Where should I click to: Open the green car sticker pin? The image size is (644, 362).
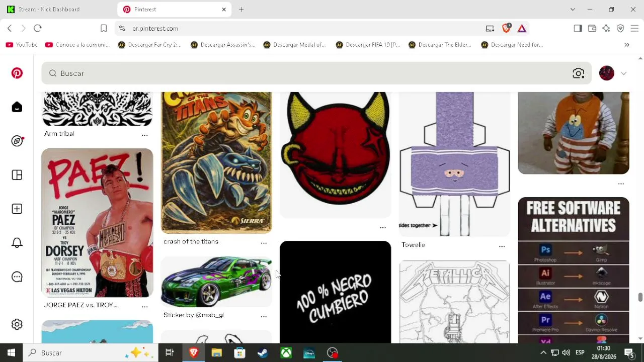[216, 282]
